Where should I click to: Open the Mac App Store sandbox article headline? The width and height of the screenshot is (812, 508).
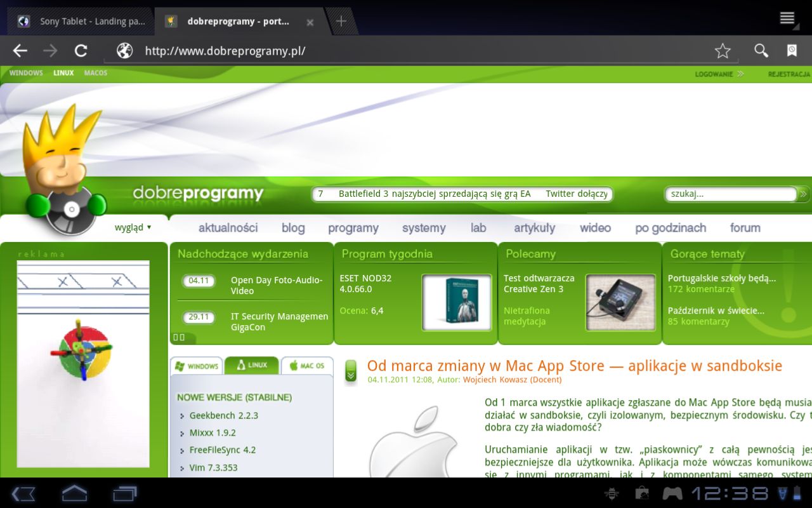tap(575, 366)
